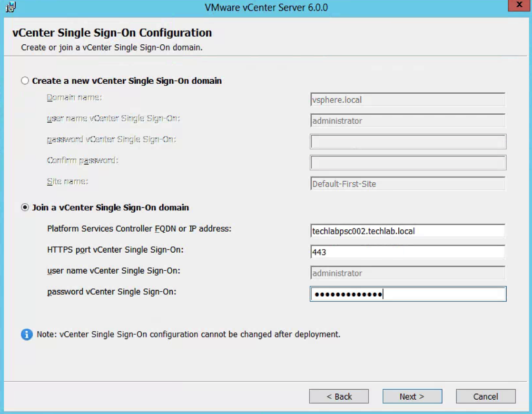Edit the HTTPS port field showing 443

(407, 252)
